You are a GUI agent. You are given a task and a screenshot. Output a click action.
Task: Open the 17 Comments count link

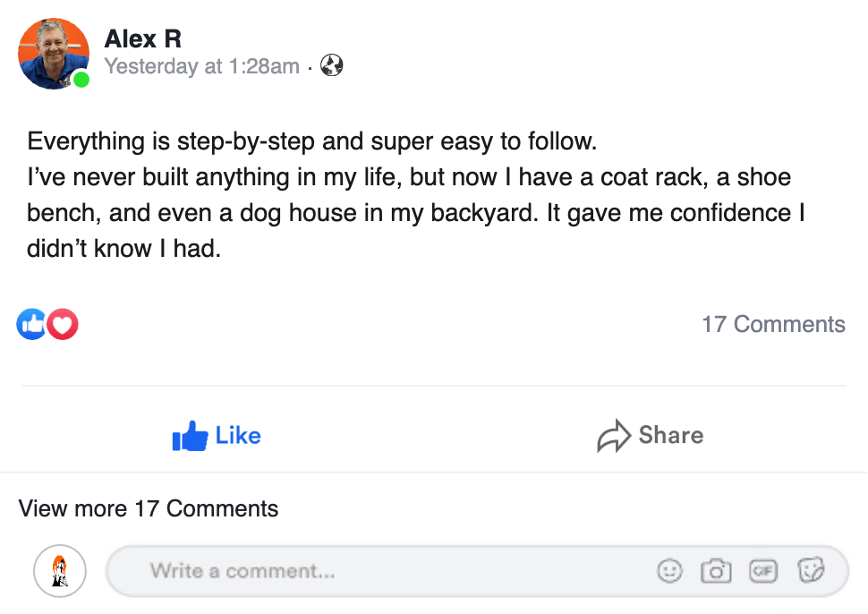click(773, 324)
